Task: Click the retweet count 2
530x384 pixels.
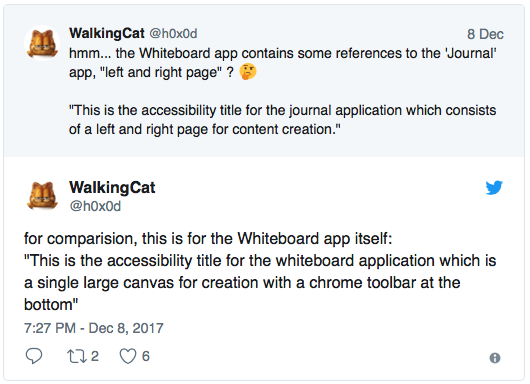Action: [x=95, y=356]
